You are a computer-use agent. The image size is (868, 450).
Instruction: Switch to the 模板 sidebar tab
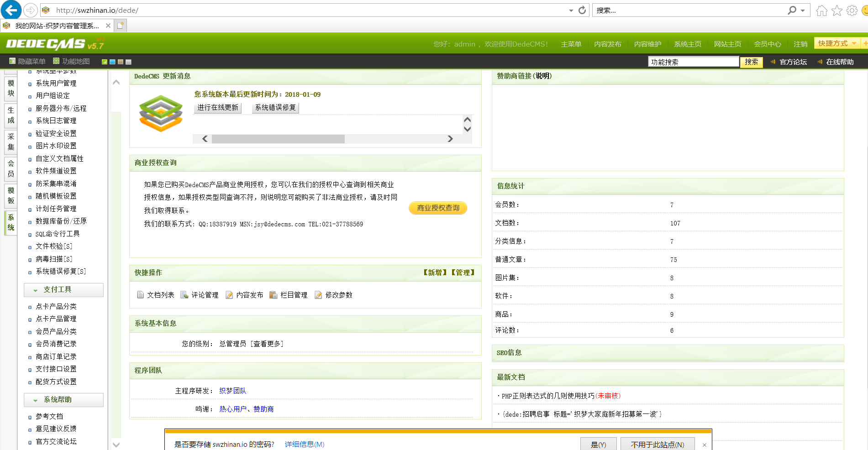pos(11,195)
